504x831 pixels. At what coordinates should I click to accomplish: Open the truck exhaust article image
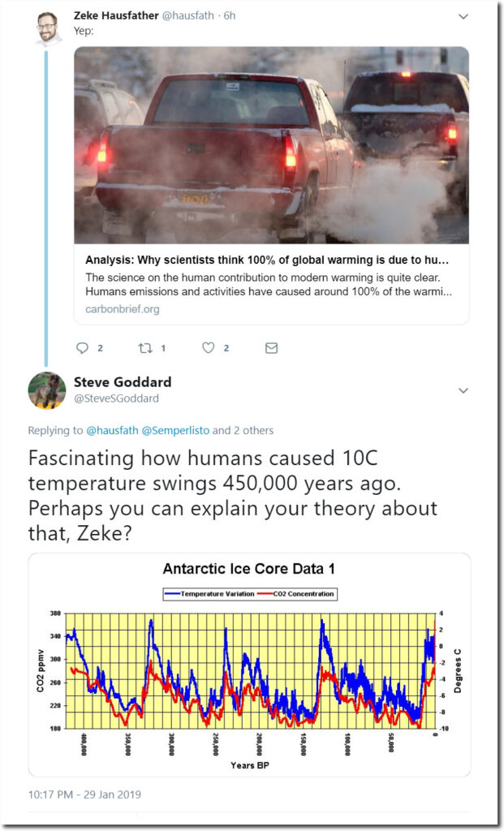[x=271, y=145]
